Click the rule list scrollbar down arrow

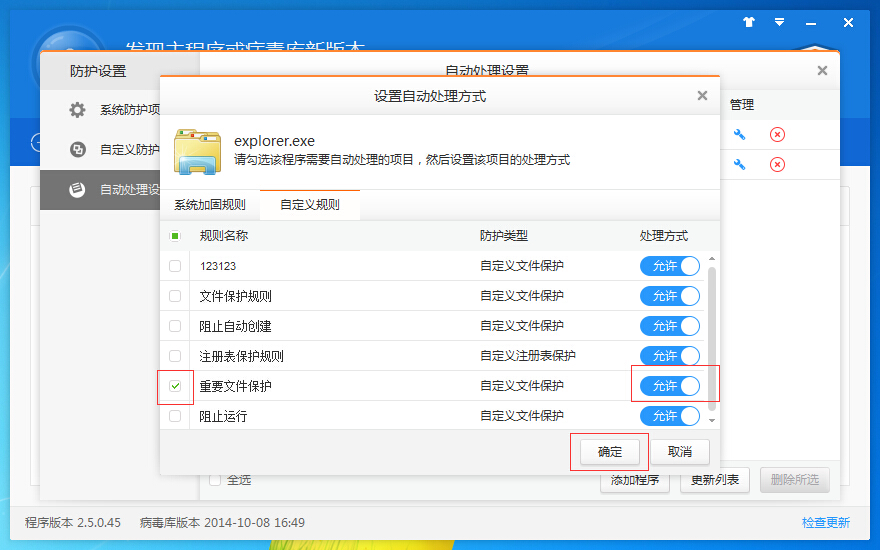click(712, 421)
